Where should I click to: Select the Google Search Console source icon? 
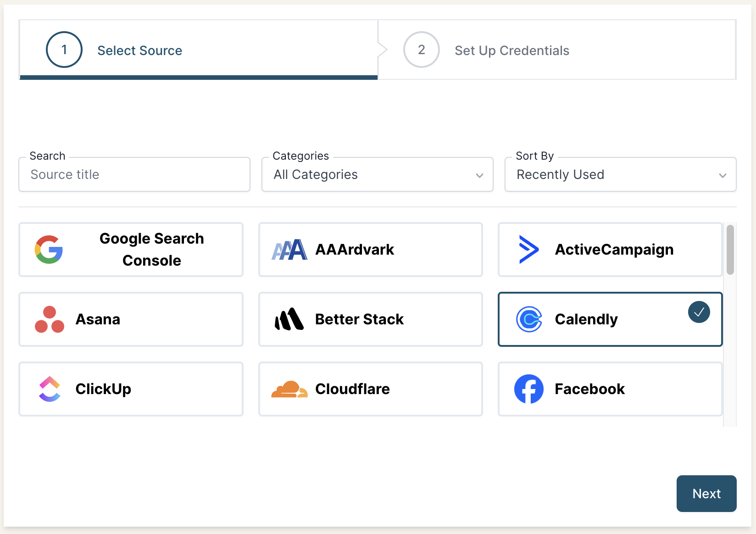(x=49, y=250)
